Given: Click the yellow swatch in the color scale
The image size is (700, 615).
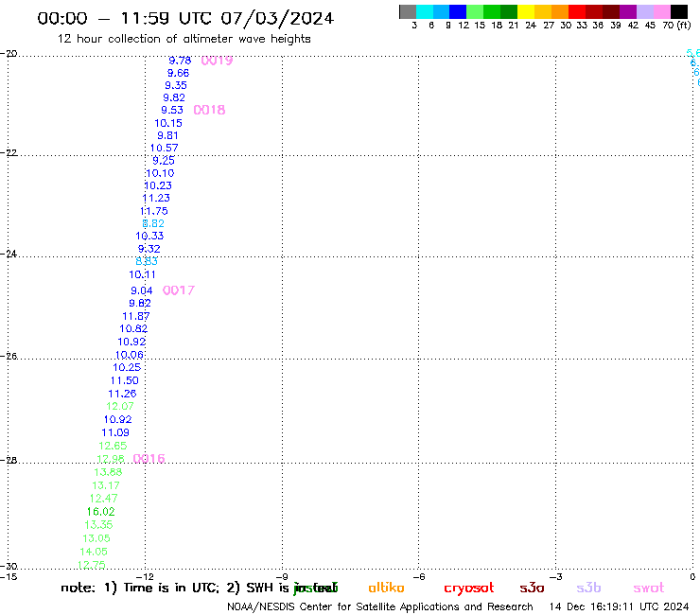Looking at the screenshot, I should tap(526, 11).
